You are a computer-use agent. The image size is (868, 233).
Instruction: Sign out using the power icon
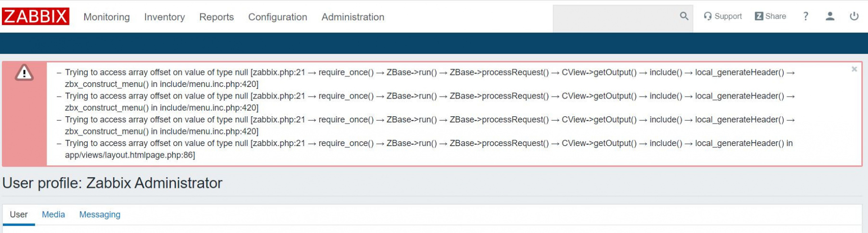click(x=854, y=16)
